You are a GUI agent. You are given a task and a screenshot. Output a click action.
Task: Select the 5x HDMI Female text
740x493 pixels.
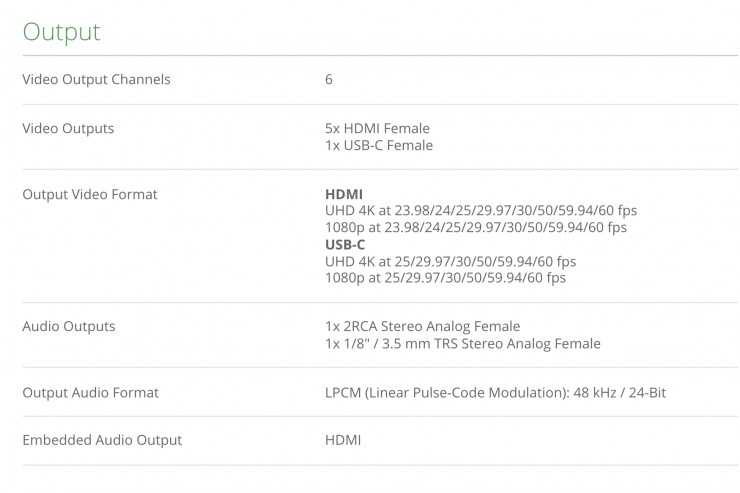(377, 128)
